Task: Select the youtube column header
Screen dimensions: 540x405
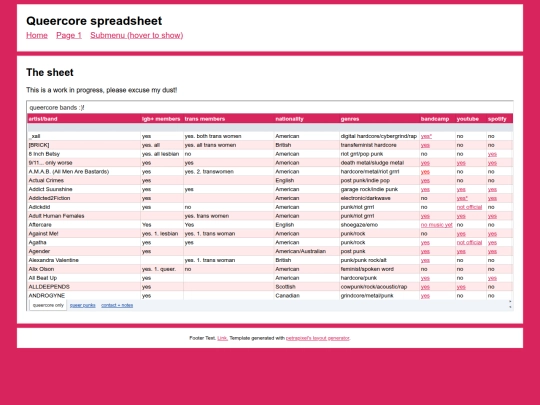Action: coord(470,119)
